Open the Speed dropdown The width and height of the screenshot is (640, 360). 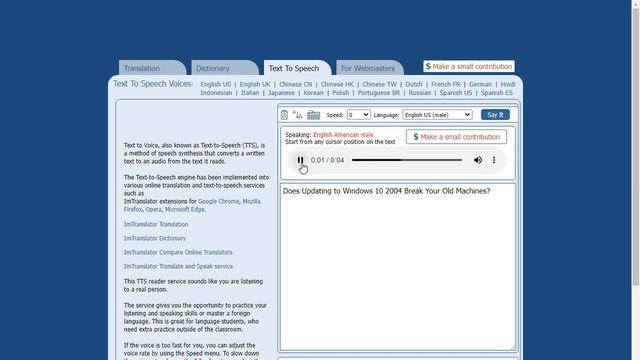[358, 115]
